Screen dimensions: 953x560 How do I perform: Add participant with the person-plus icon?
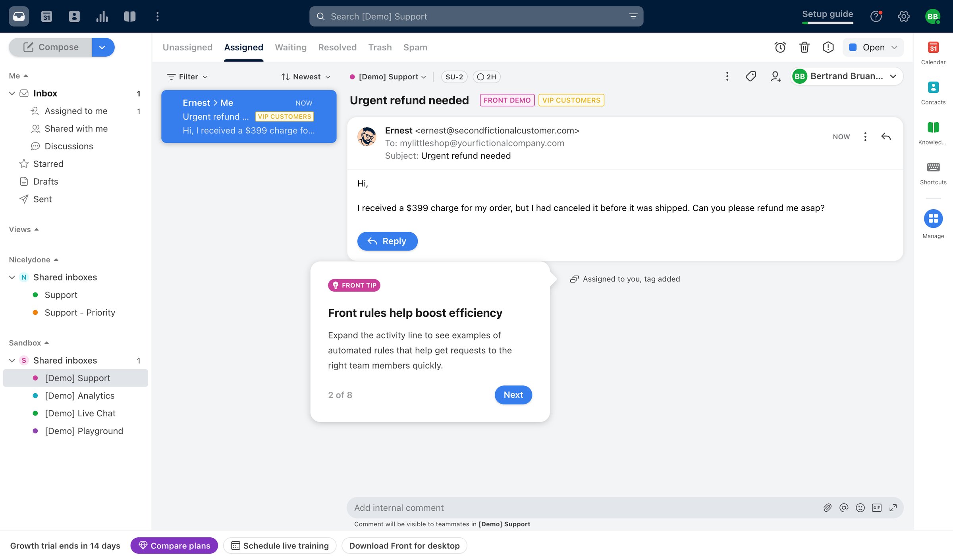coord(776,76)
